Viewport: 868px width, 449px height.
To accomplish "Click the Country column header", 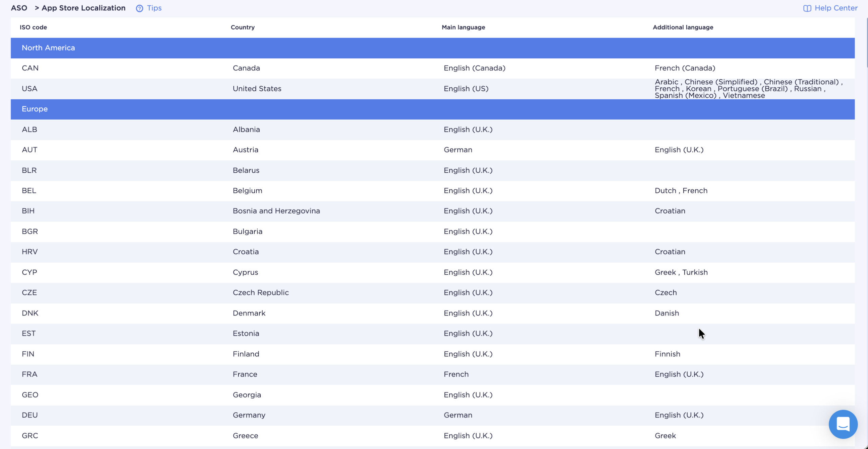I will click(x=242, y=27).
